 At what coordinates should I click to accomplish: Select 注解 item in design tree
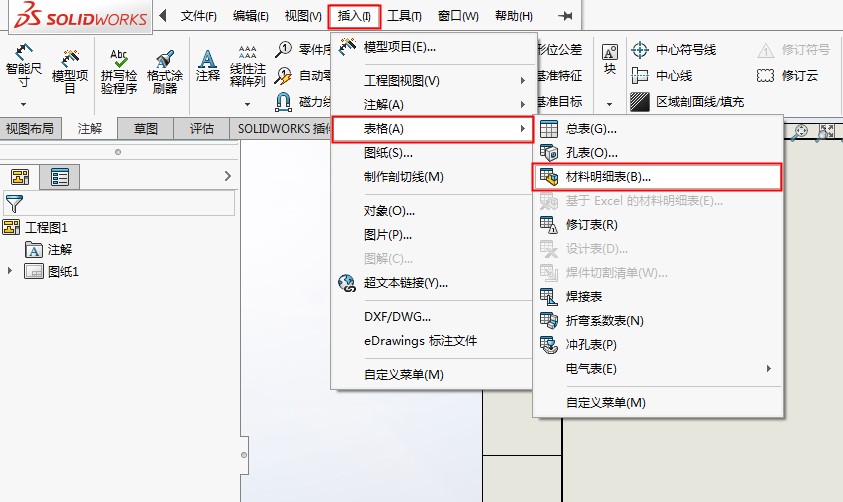tap(48, 249)
